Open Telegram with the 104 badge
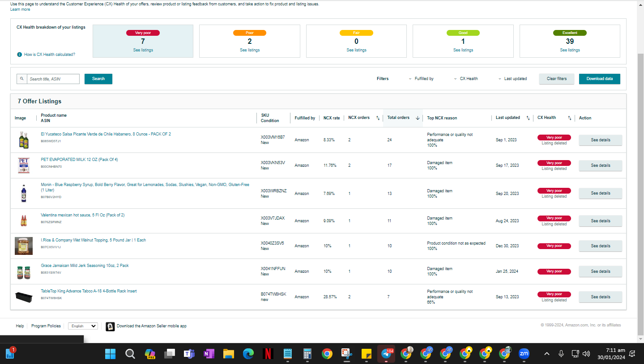 [x=386, y=354]
